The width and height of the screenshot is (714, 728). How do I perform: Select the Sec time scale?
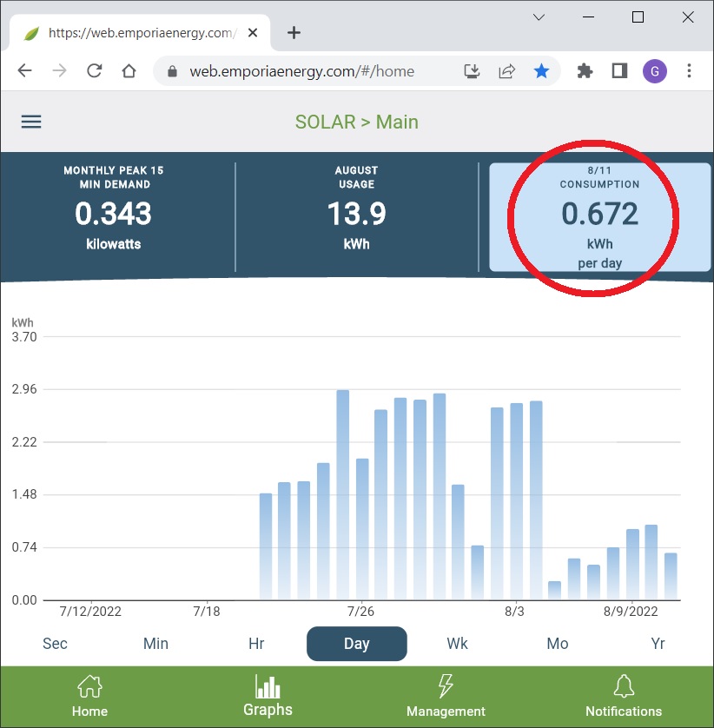tap(55, 644)
